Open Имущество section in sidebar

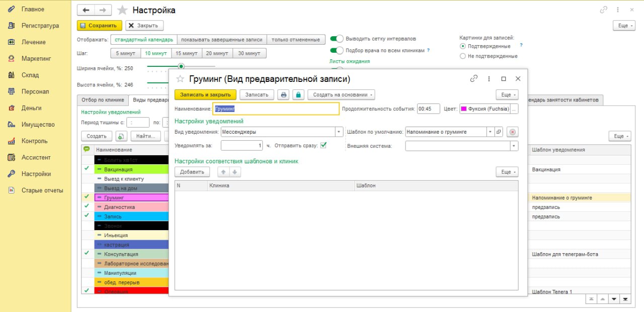pos(38,125)
